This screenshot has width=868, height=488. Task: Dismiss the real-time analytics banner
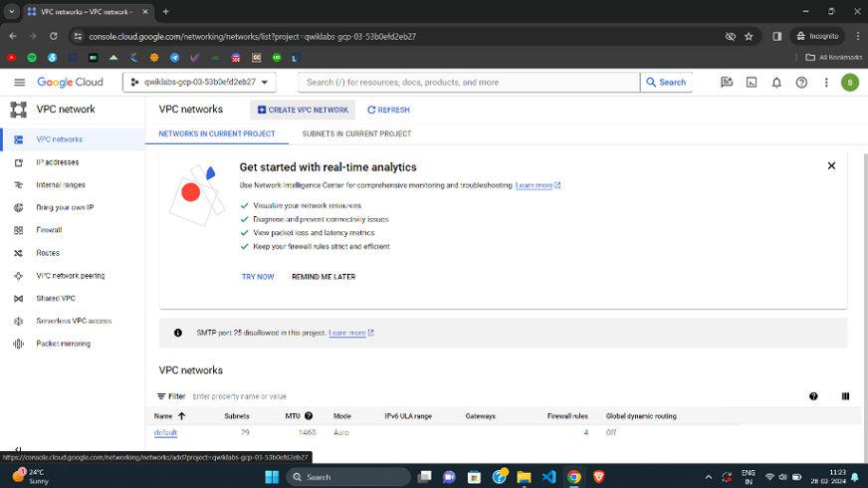coord(831,165)
